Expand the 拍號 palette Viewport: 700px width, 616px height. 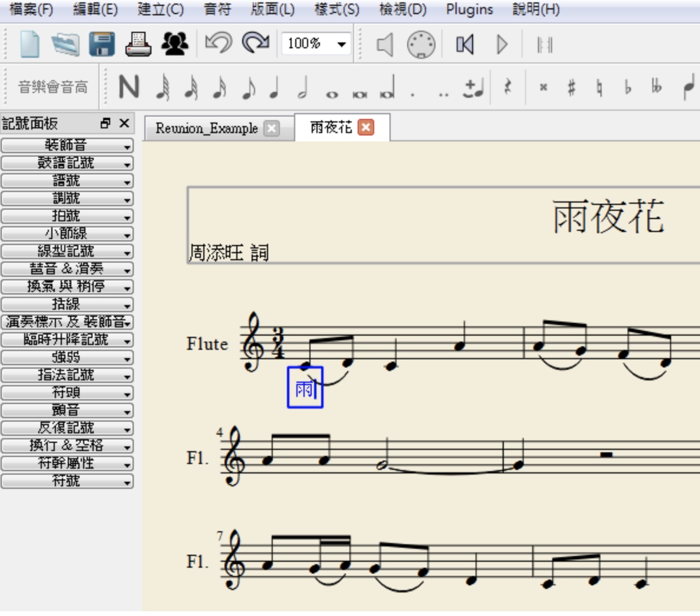pos(67,216)
